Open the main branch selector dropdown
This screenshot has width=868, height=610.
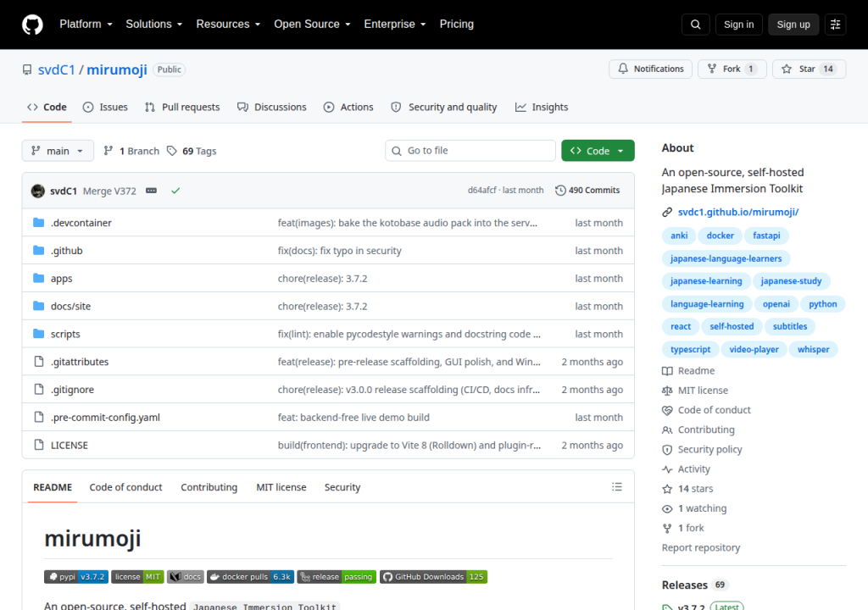pyautogui.click(x=58, y=151)
